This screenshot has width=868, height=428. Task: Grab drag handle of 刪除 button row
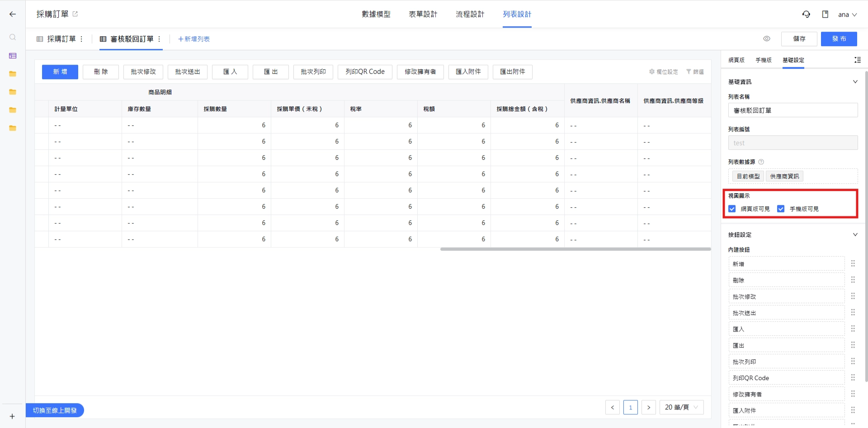point(853,280)
